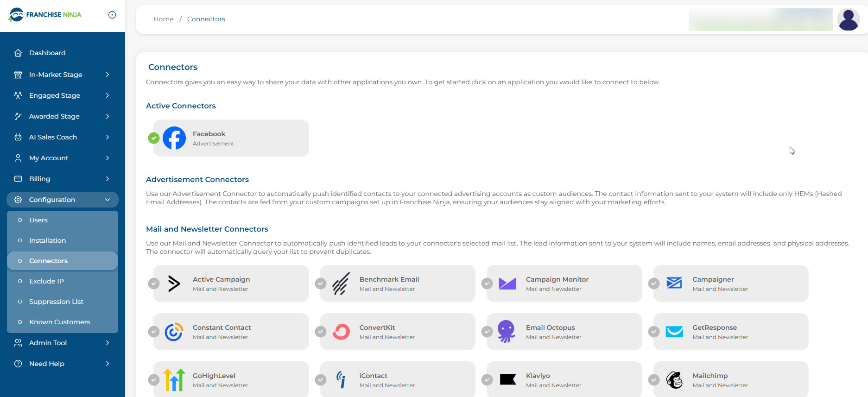
Task: Click the iContact connector name
Action: pyautogui.click(x=374, y=376)
